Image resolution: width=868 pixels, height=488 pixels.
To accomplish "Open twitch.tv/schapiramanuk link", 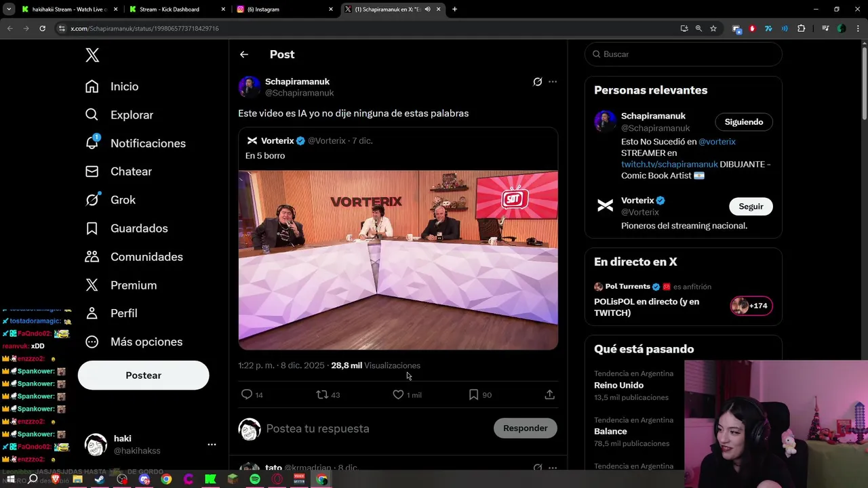I will tap(669, 164).
